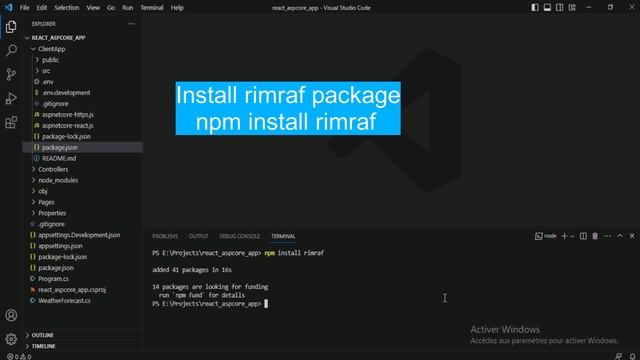Screen dimensions: 640x360
Task: Open the View menu
Action: pos(93,8)
